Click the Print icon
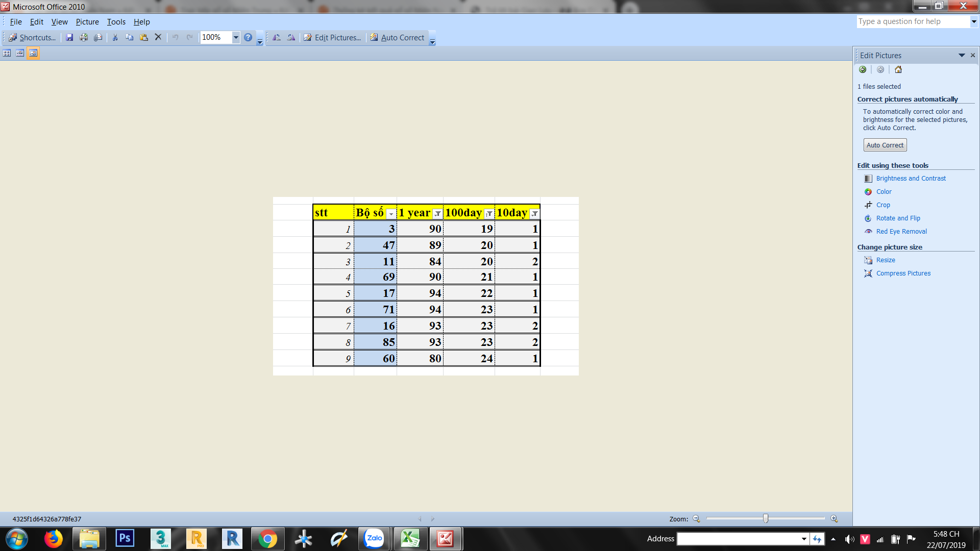980x551 pixels. point(84,37)
